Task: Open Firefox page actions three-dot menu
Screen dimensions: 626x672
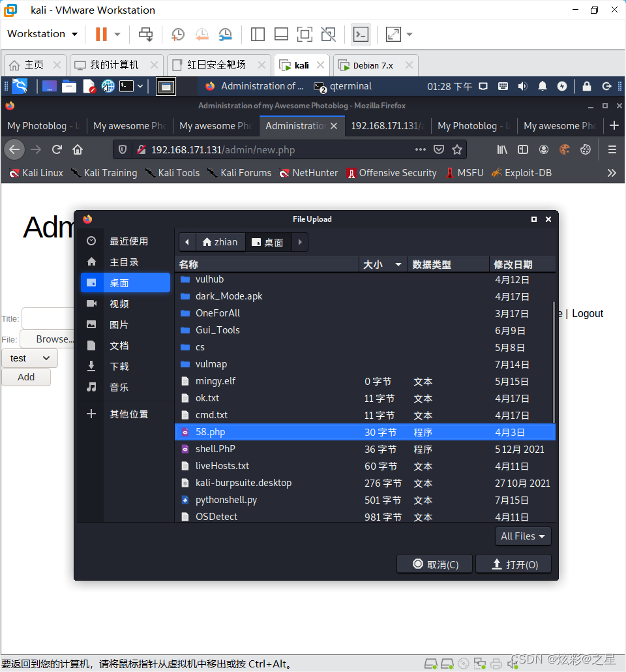Action: click(421, 149)
